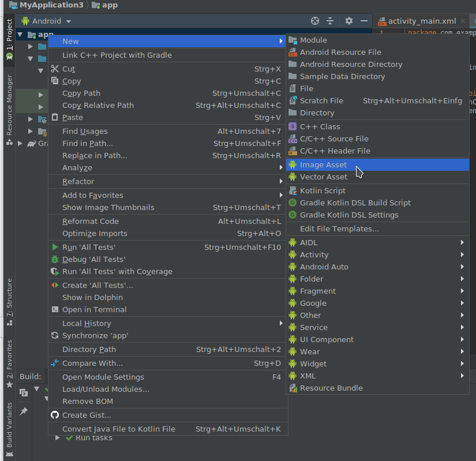Click Edit File Templates option
This screenshot has width=476, height=461.
point(339,229)
